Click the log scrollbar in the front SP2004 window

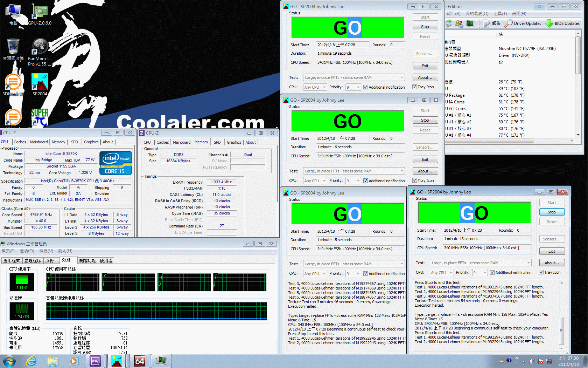point(562,315)
